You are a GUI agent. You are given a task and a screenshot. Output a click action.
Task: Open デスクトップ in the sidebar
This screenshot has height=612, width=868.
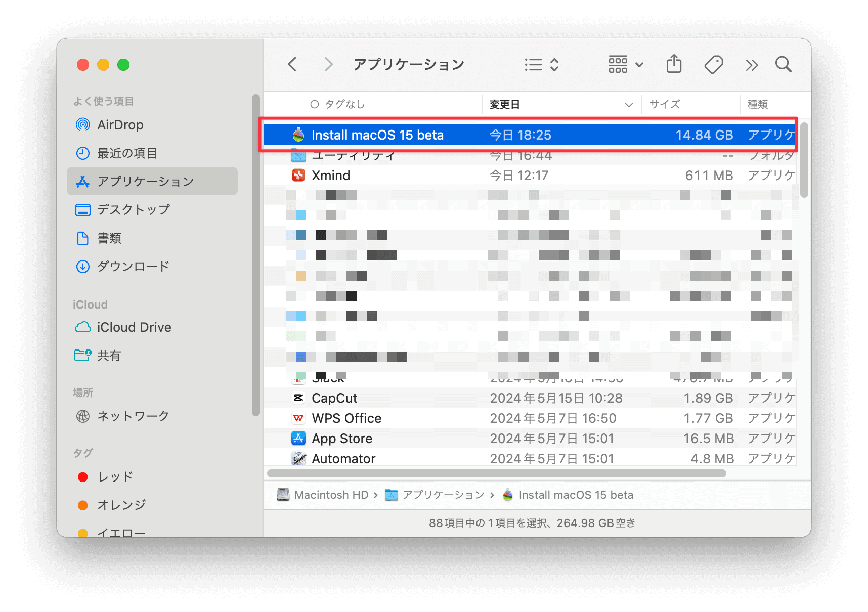152,209
